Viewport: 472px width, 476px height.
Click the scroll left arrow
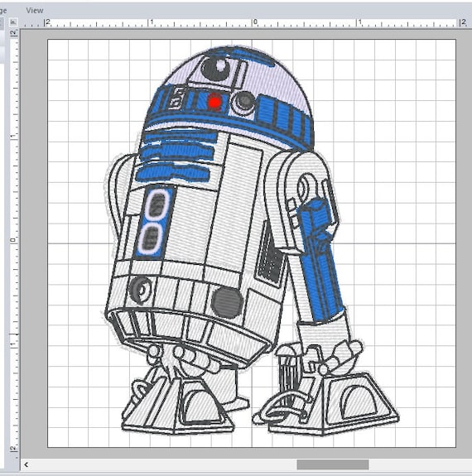click(x=26, y=464)
